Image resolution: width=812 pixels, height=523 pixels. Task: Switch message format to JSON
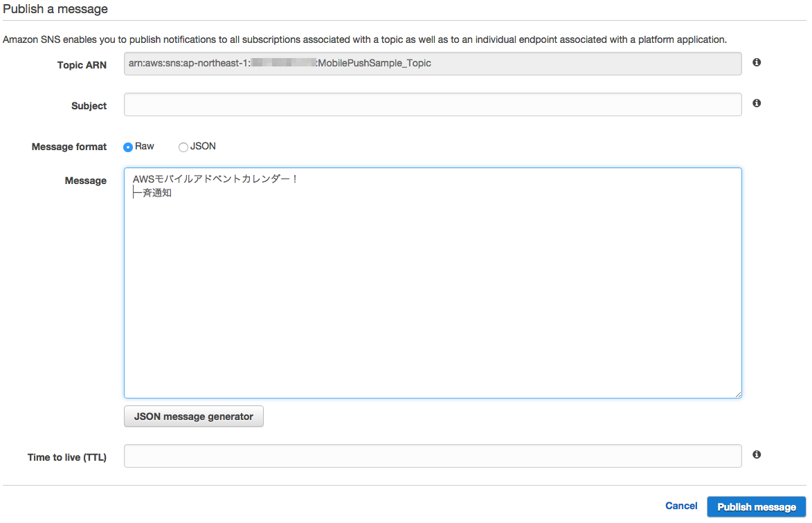click(183, 147)
